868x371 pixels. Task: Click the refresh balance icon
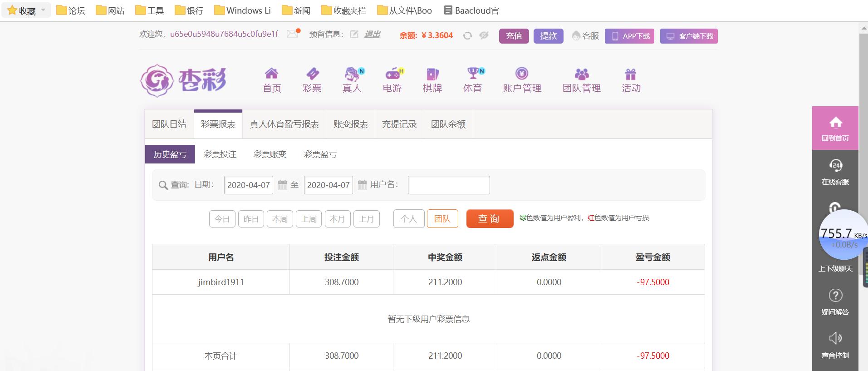coord(467,35)
